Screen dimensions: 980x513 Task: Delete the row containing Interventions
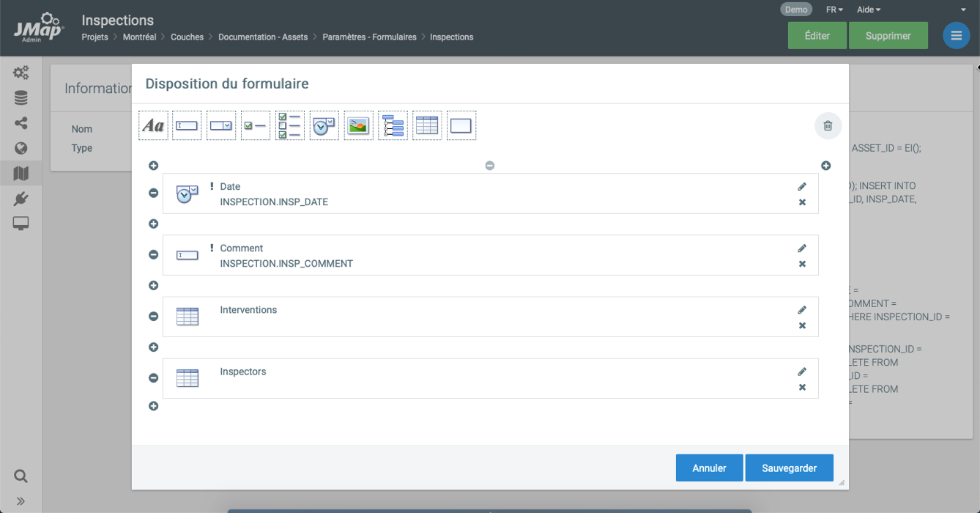[153, 317]
